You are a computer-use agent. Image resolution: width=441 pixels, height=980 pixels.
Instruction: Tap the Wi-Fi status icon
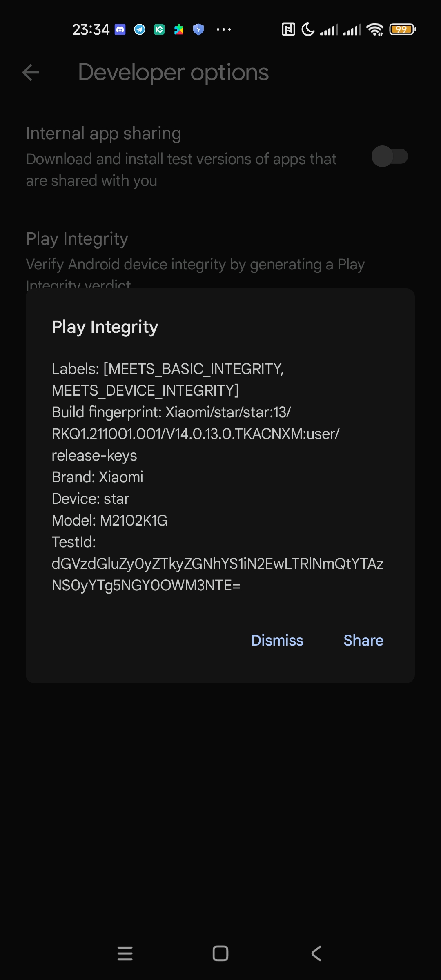tap(375, 29)
